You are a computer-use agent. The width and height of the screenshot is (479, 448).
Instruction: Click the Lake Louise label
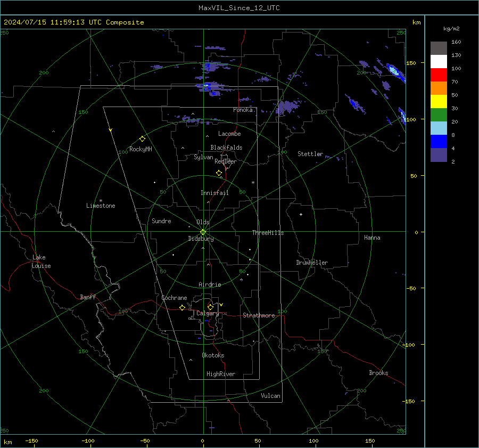point(41,262)
